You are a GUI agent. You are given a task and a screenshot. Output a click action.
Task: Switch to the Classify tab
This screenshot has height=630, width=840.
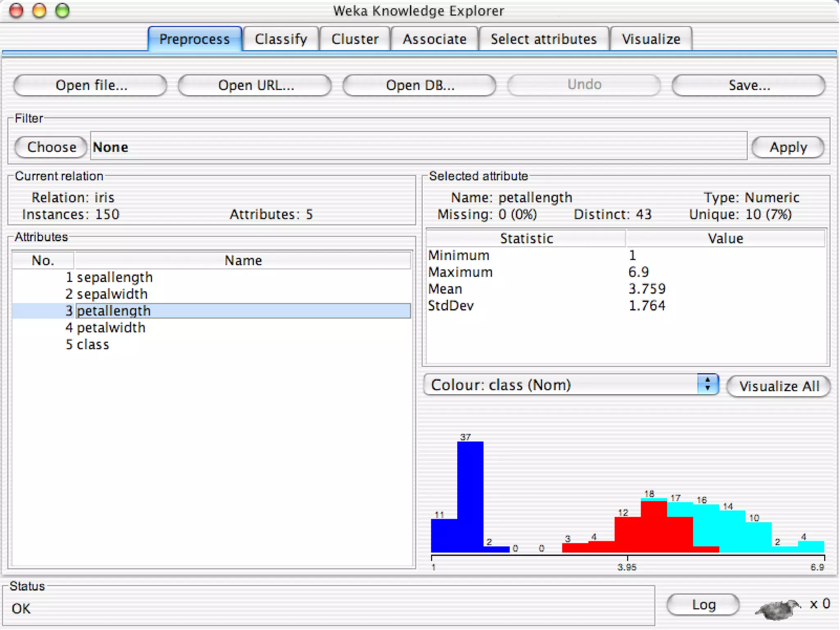tap(281, 39)
